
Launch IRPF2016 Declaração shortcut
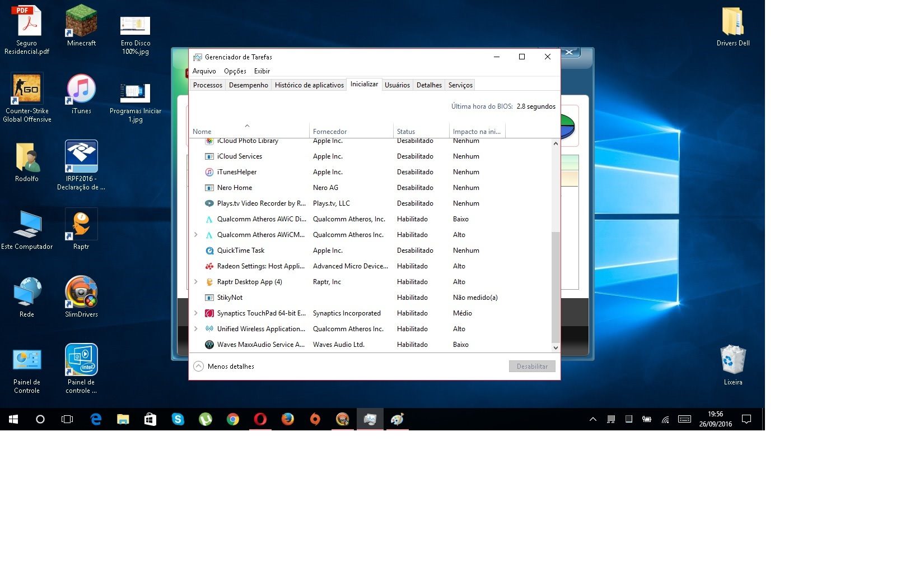pos(81,166)
